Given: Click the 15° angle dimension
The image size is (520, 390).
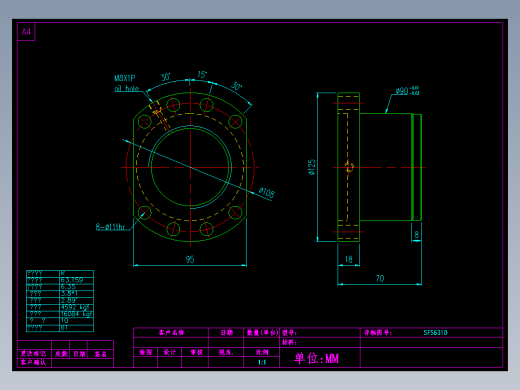Looking at the screenshot, I should pos(202,74).
